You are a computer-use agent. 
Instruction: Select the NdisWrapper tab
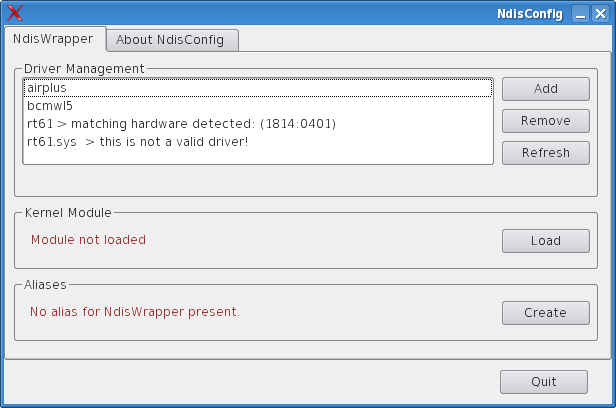pos(55,39)
